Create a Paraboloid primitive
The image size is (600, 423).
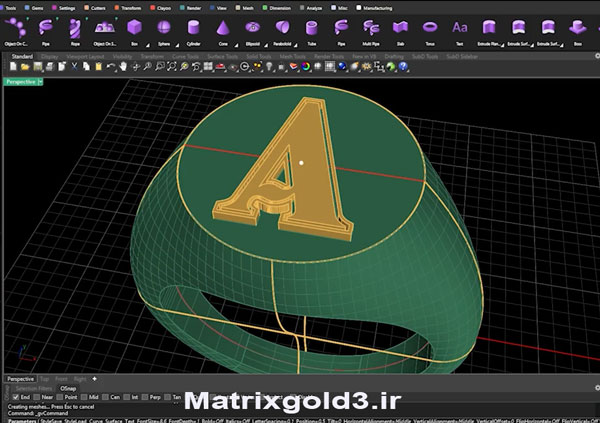(x=282, y=31)
